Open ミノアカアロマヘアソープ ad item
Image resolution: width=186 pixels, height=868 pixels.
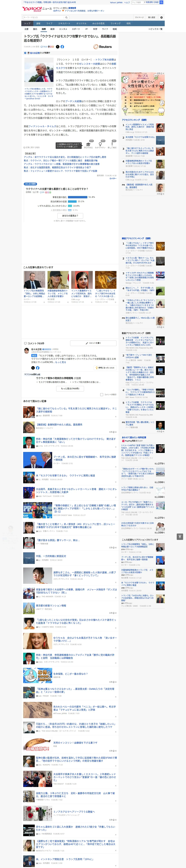pos(74,812)
